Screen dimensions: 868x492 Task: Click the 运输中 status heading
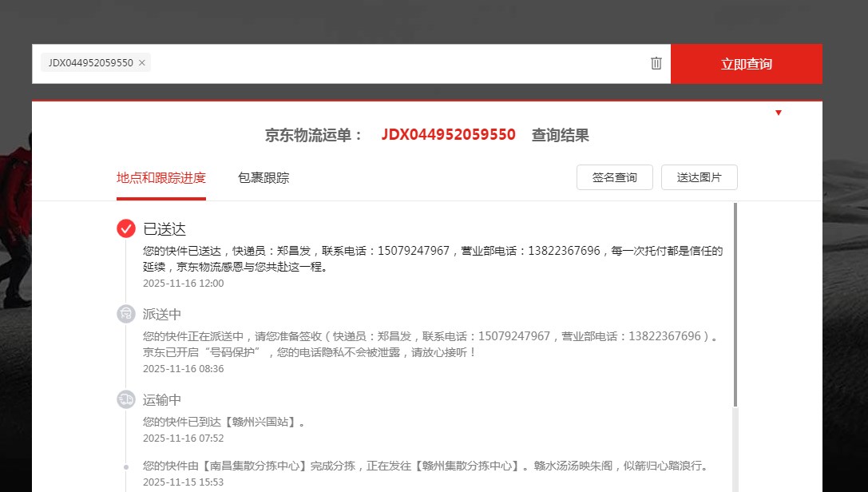tap(162, 399)
